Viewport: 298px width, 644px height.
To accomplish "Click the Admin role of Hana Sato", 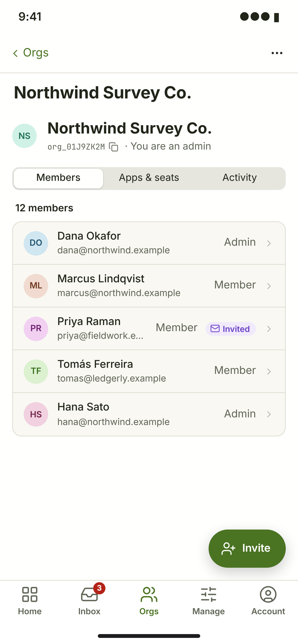I will (x=240, y=414).
